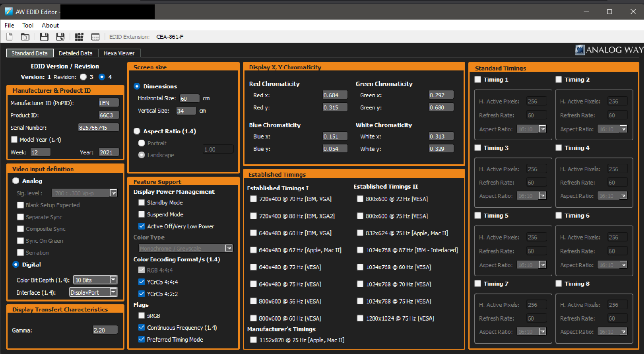Screen dimensions: 644x354
Task: Switch to the Detailed Data tab
Action: click(x=77, y=53)
